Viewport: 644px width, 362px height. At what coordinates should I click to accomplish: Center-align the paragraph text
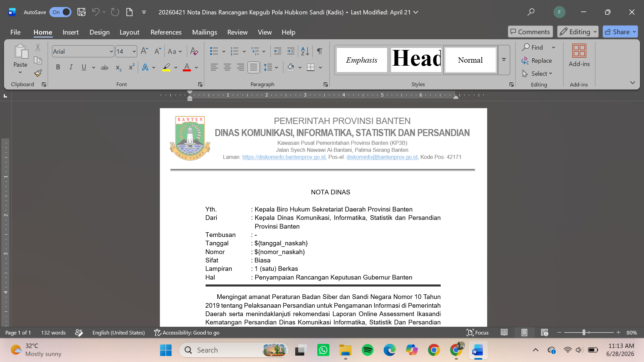click(x=227, y=67)
